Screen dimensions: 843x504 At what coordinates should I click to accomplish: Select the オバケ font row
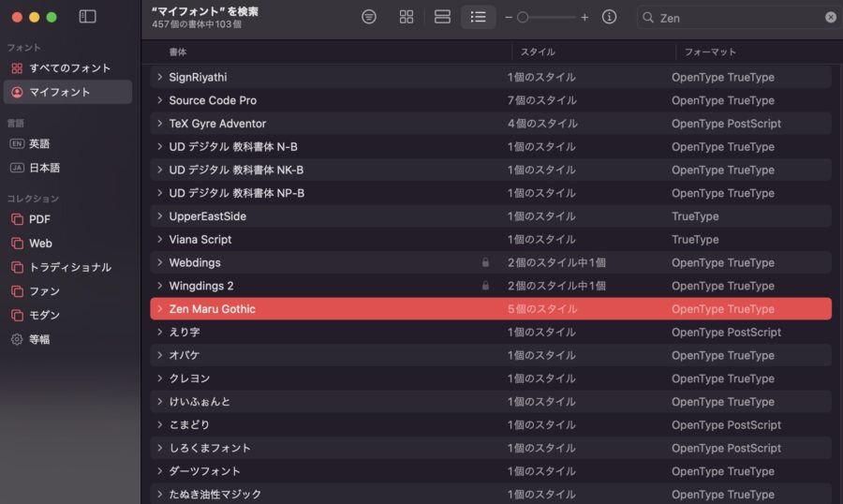pos(491,355)
